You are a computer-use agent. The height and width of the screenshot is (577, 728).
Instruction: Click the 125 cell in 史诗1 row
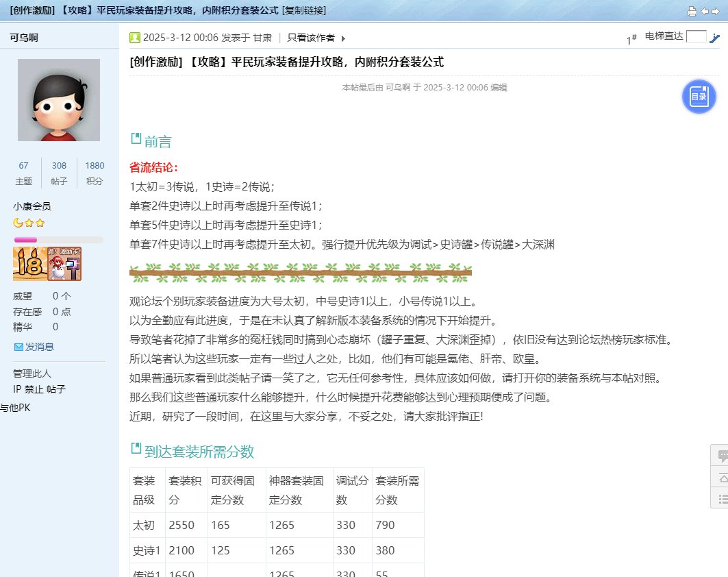237,550
